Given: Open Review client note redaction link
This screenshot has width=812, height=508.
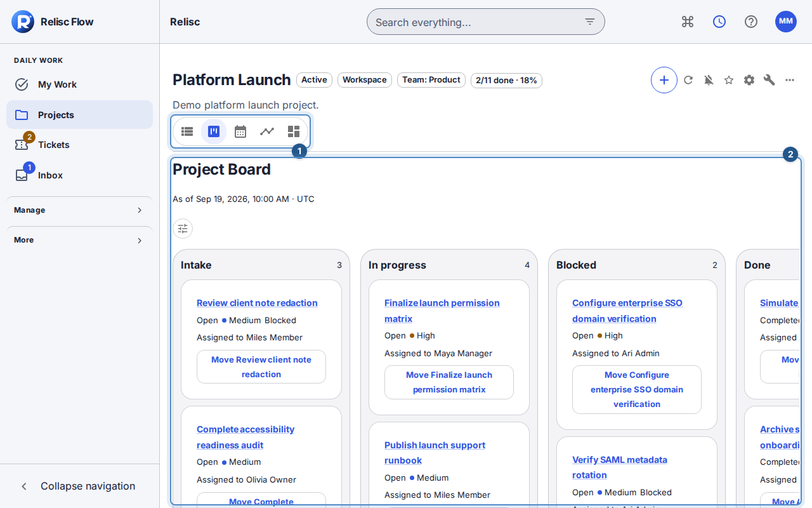Looking at the screenshot, I should pyautogui.click(x=257, y=303).
